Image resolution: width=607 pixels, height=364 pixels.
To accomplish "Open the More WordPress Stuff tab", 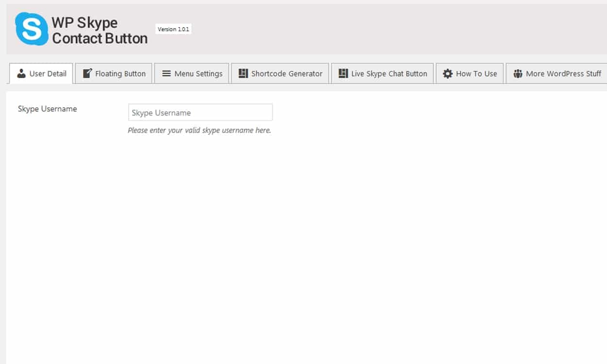I will tap(556, 73).
